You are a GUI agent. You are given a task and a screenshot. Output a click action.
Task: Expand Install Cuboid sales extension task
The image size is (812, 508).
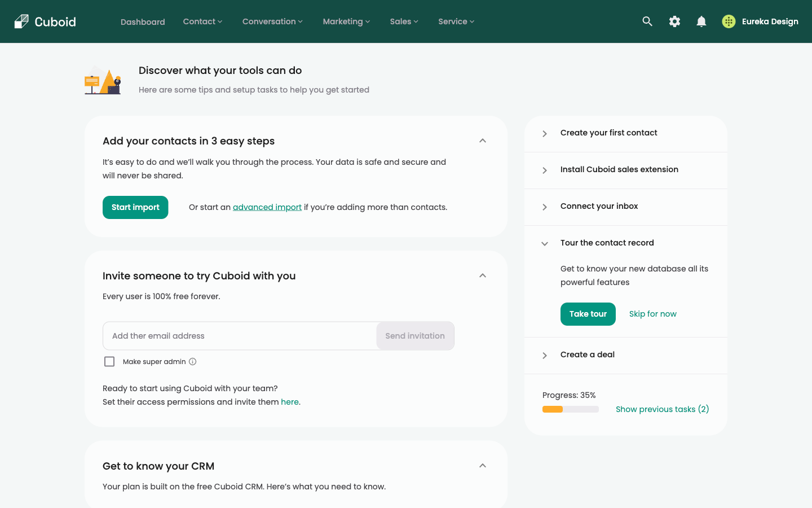point(545,170)
